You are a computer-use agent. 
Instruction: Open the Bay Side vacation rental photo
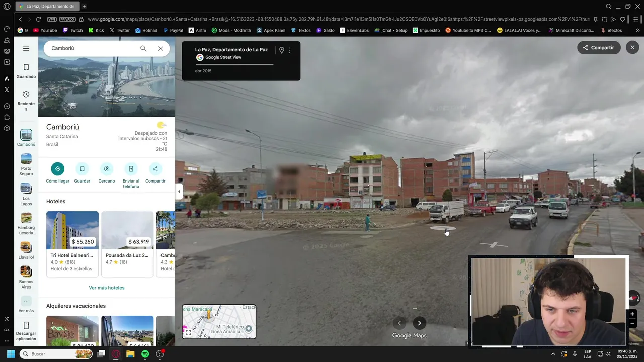click(72, 331)
